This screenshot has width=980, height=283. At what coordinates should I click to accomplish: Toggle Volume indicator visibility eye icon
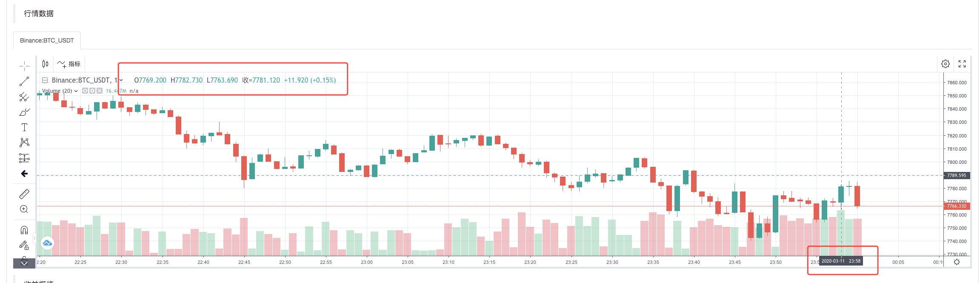click(85, 91)
